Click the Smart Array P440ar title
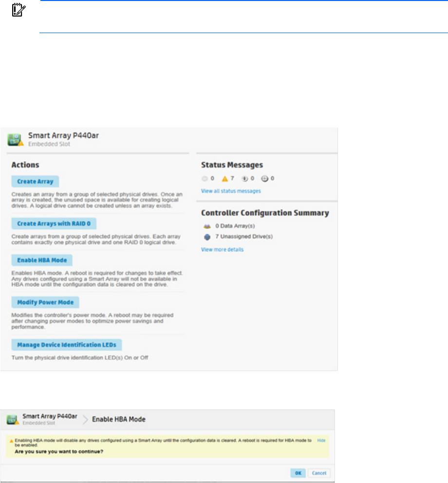 pos(63,135)
